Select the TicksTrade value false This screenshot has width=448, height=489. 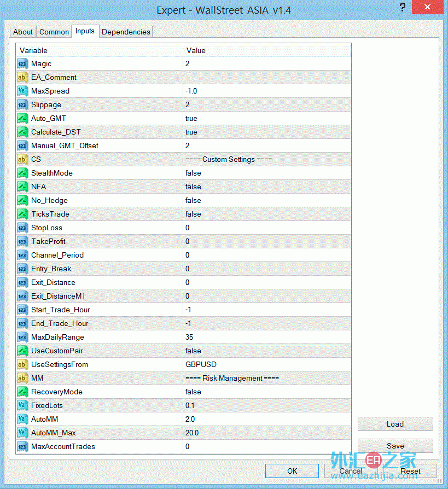tap(193, 214)
